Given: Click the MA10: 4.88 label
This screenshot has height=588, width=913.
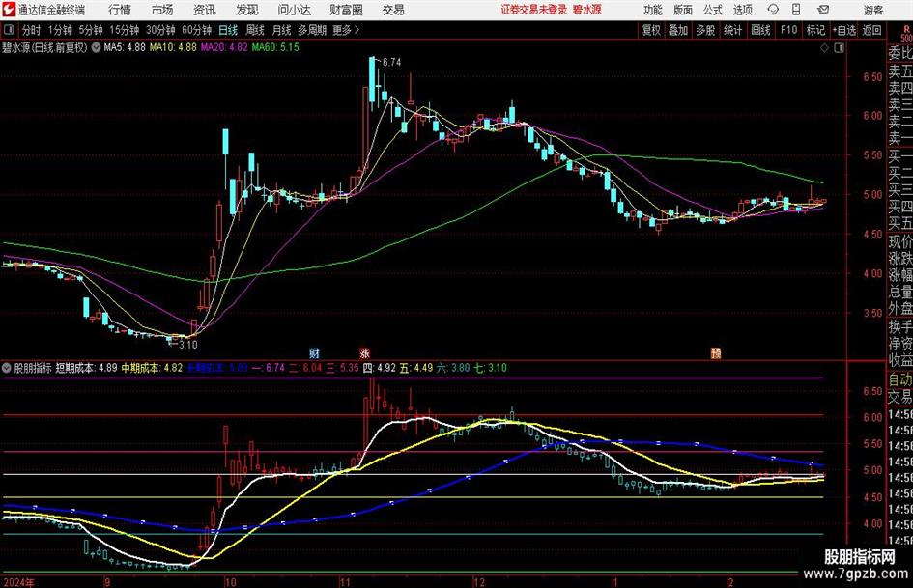Looking at the screenshot, I should click(173, 47).
